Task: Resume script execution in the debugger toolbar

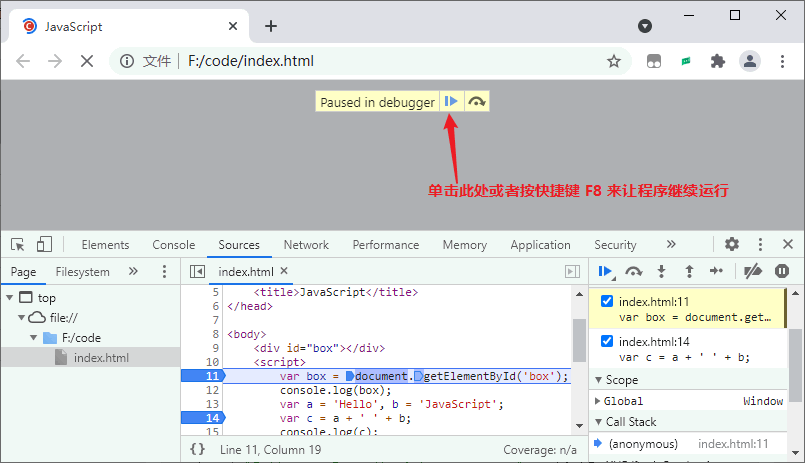Action: [605, 271]
